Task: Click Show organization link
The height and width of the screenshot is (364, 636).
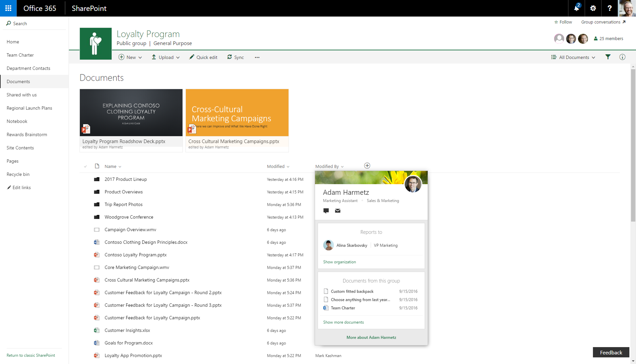Action: click(339, 262)
